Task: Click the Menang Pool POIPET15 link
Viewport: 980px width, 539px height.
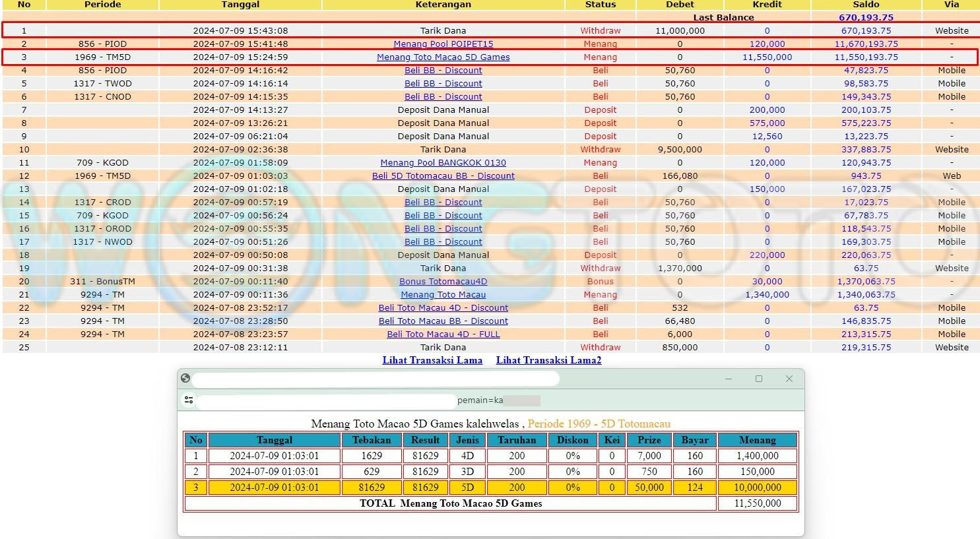Action: pos(443,44)
